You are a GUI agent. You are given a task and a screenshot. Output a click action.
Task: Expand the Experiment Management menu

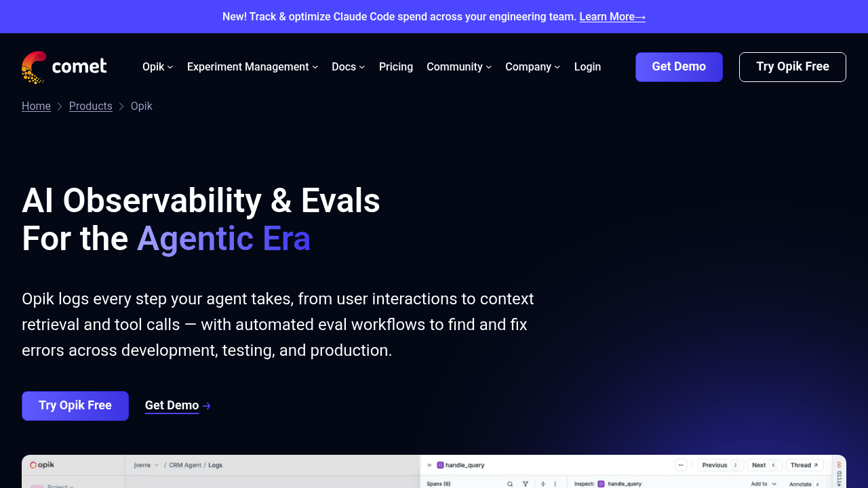pyautogui.click(x=252, y=66)
